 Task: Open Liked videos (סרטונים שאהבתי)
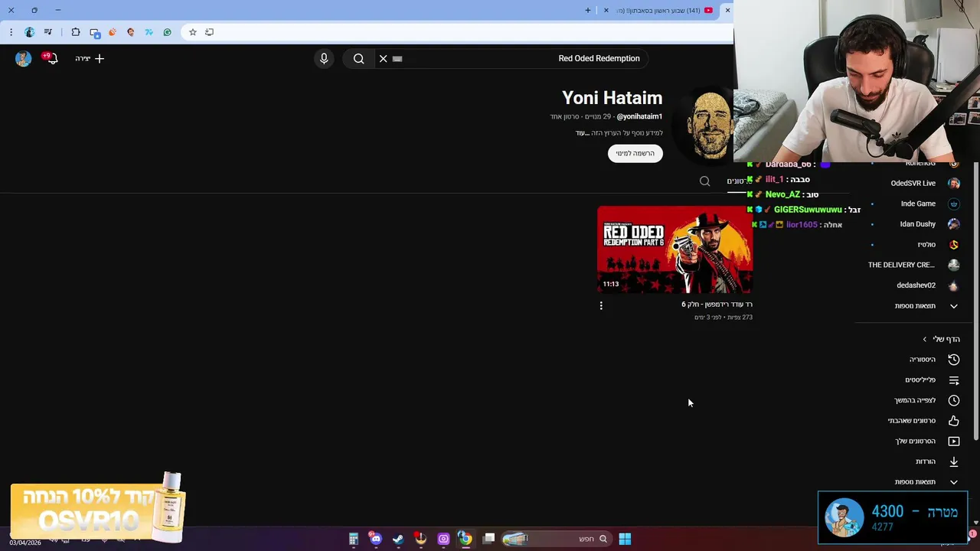(x=923, y=421)
